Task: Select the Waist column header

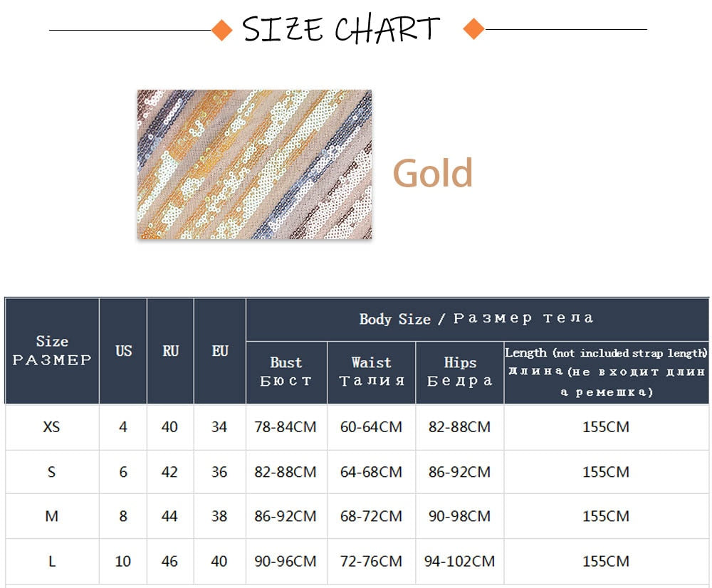Action: pyautogui.click(x=371, y=372)
